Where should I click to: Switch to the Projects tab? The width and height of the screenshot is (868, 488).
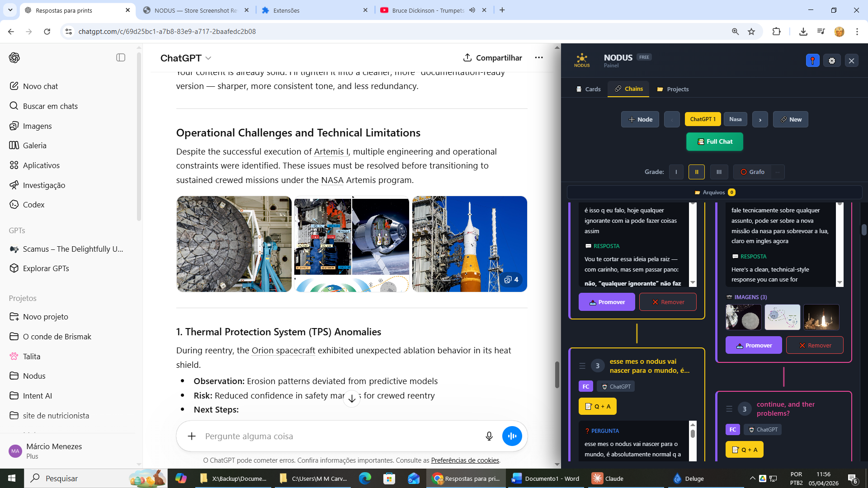673,89
